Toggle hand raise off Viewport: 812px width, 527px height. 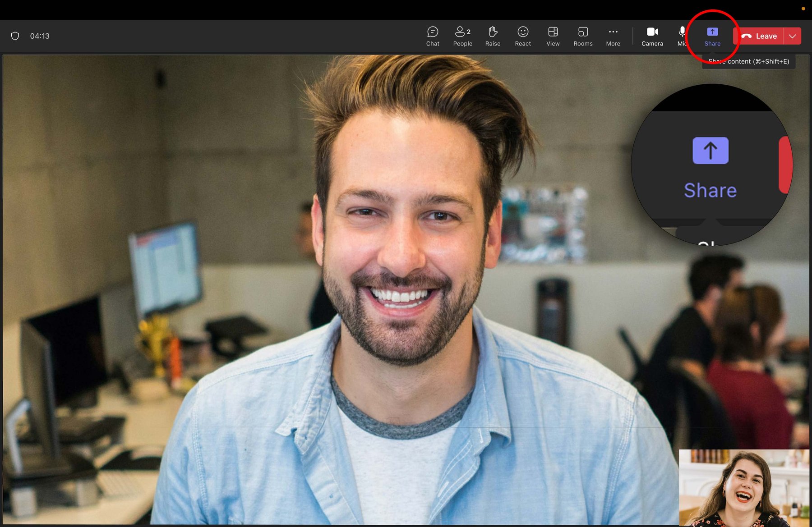point(492,36)
